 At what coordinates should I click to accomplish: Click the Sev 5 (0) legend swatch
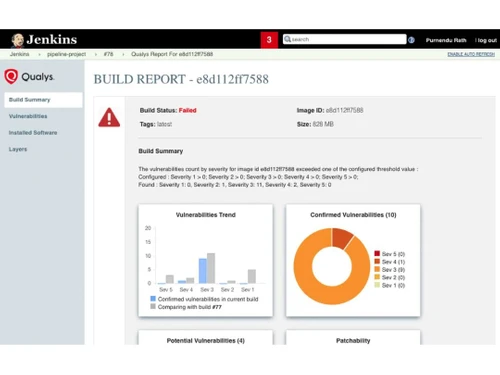click(x=377, y=253)
